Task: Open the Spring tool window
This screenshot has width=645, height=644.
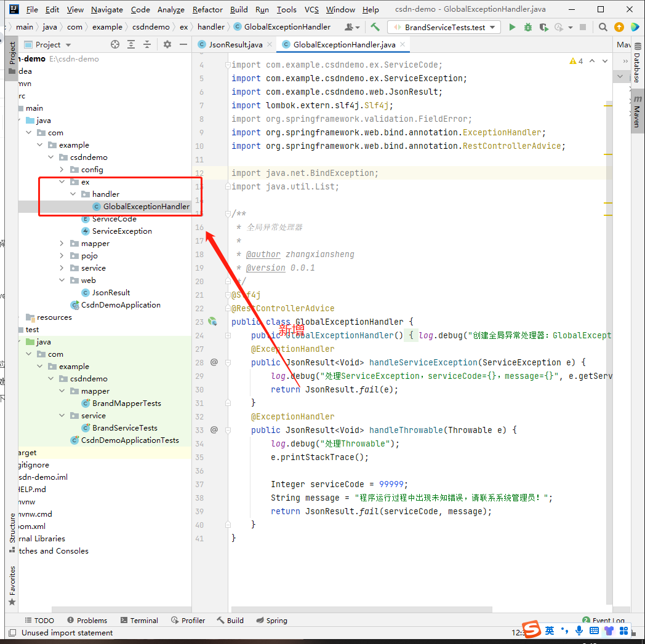Action: tap(271, 620)
